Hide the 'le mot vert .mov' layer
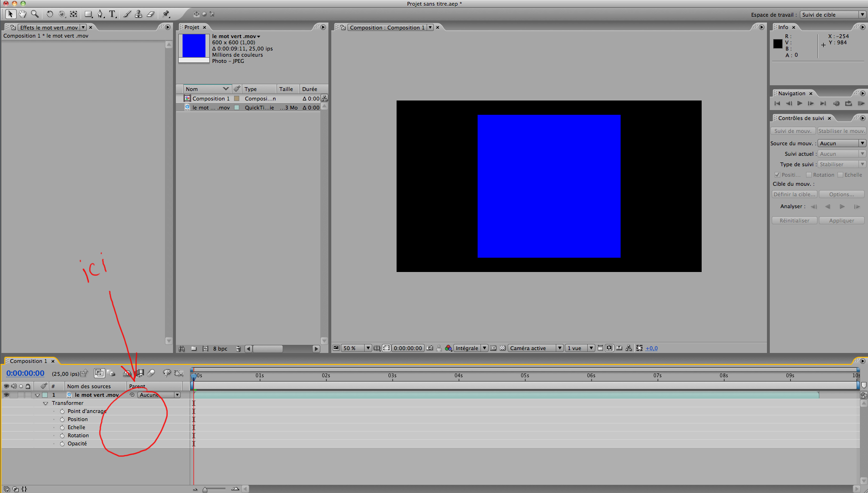Image resolution: width=868 pixels, height=493 pixels. 6,395
